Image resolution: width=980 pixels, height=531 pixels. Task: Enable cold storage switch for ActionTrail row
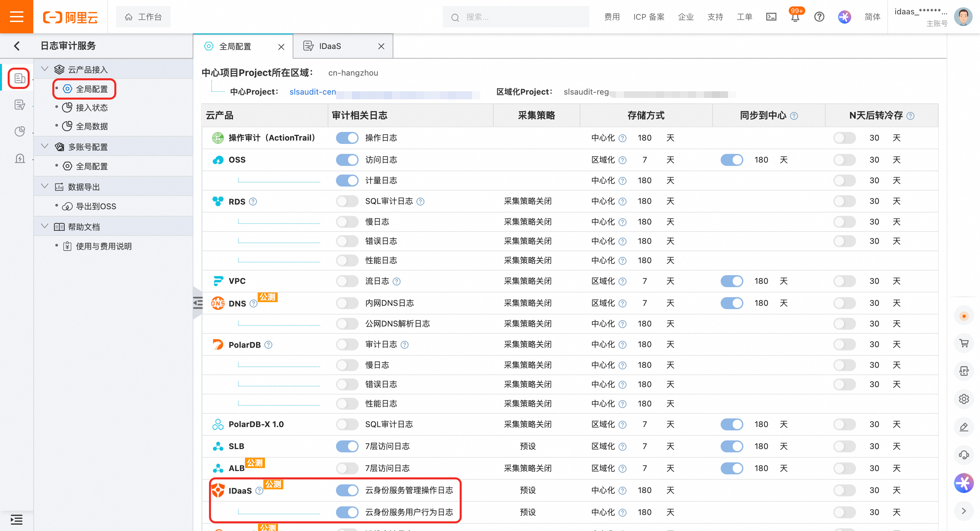tap(844, 138)
